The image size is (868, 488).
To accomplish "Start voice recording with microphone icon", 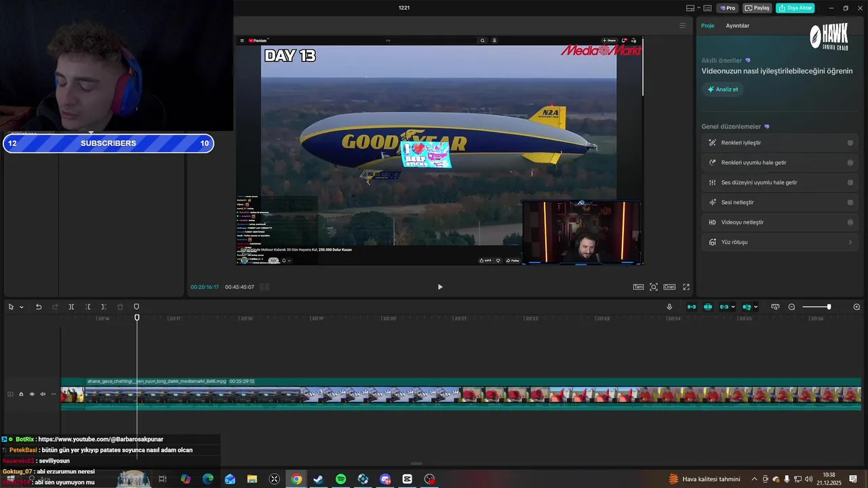I will 669,307.
